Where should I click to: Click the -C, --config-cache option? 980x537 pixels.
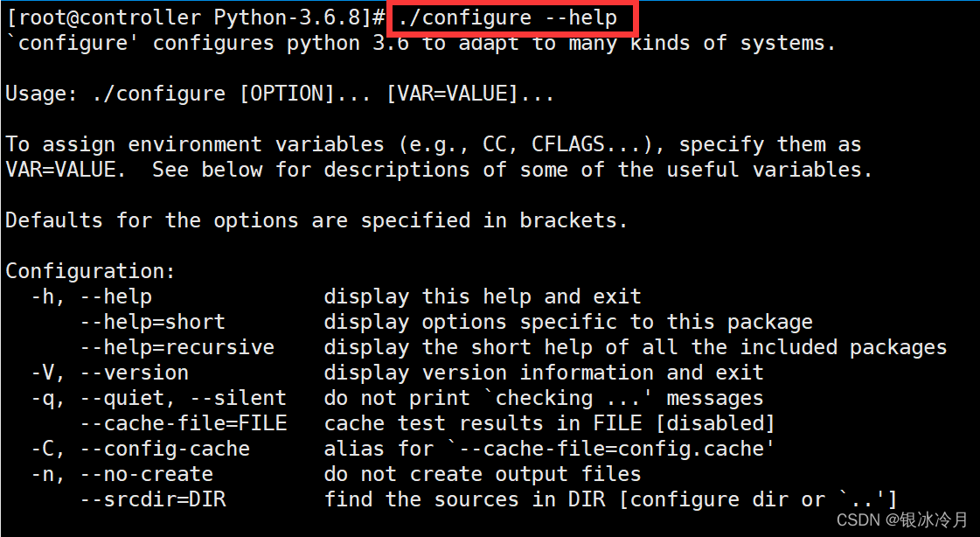tap(140, 449)
